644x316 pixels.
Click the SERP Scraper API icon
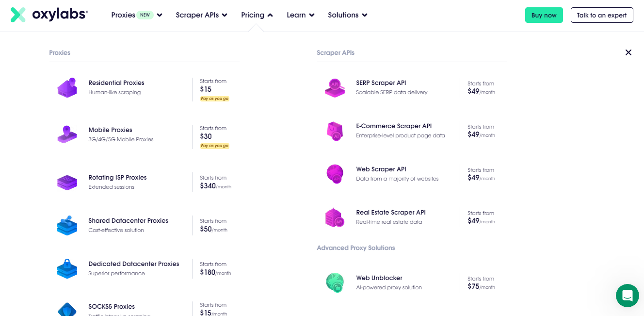[335, 87]
